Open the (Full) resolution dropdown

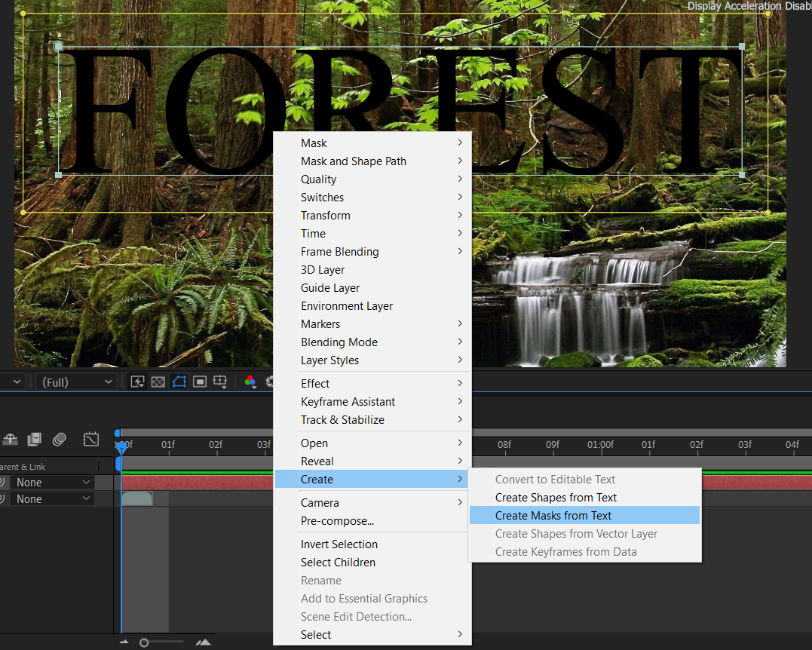click(x=77, y=382)
